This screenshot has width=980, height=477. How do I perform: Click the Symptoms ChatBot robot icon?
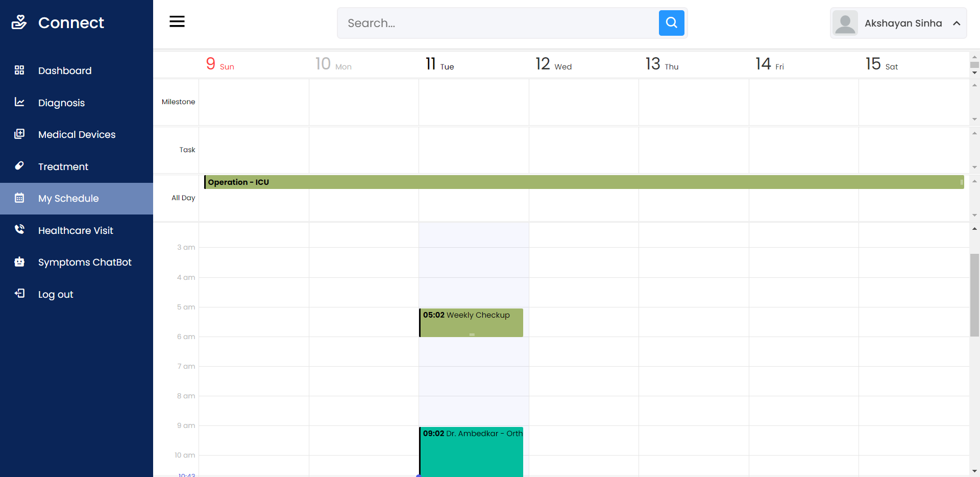(x=19, y=261)
